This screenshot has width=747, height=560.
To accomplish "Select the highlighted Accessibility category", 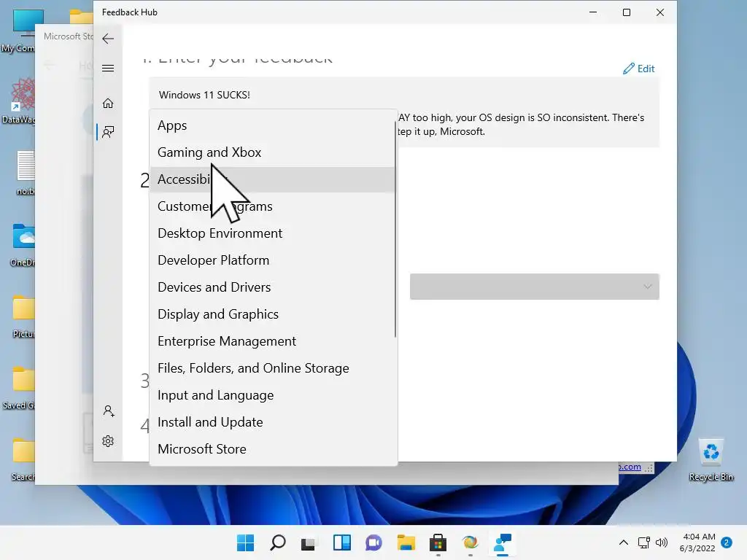I will coord(273,179).
